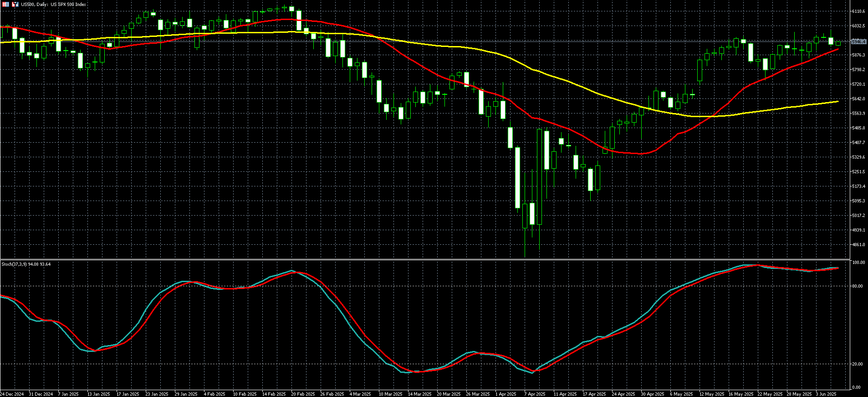Click the 5251.5 price scale label
Image resolution: width=868 pixels, height=397 pixels.
coord(858,172)
